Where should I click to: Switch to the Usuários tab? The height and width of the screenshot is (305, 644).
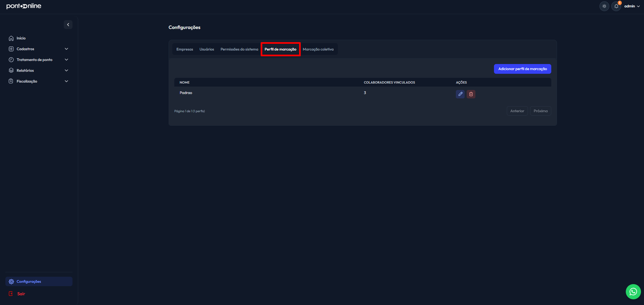(207, 49)
